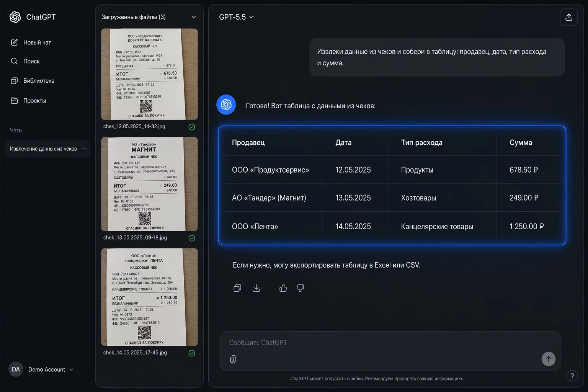The width and height of the screenshot is (588, 392).
Task: Click the Тип расхода column header
Action: [421, 142]
